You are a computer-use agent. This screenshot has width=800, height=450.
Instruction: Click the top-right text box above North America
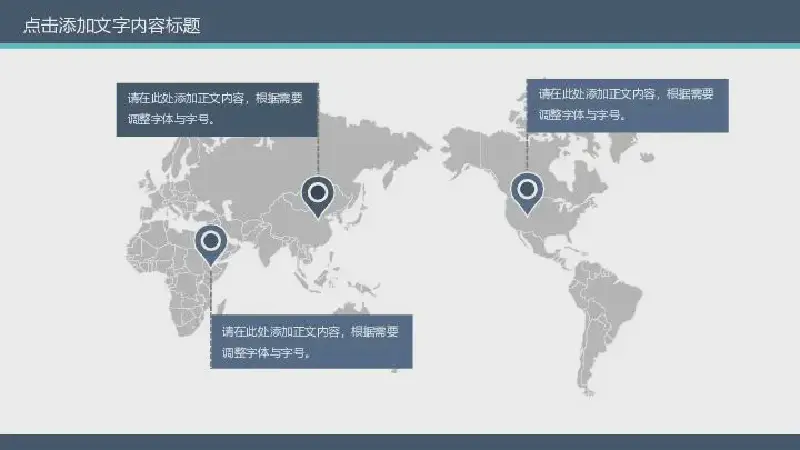[627, 106]
